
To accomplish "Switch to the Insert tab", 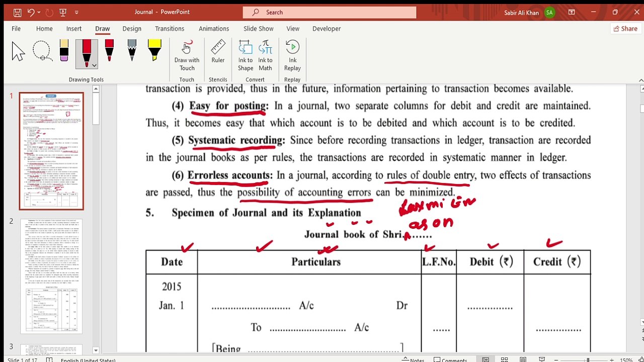I will [74, 29].
